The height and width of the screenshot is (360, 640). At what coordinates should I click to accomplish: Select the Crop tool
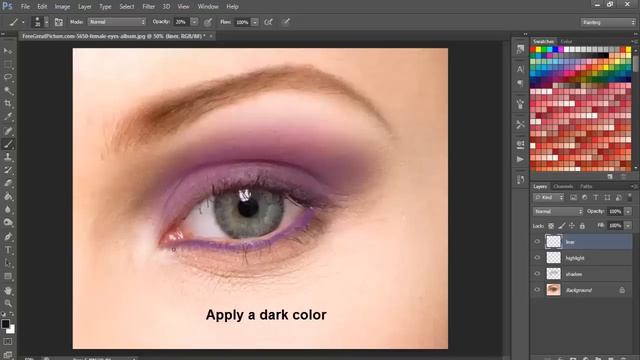click(8, 104)
